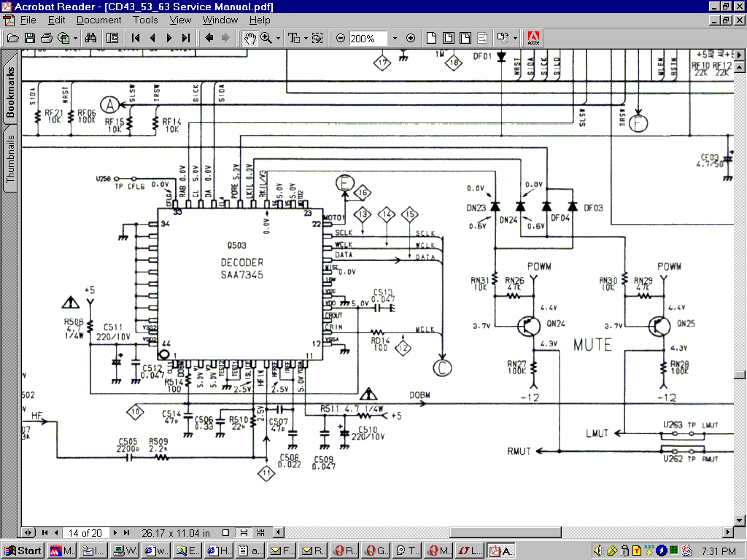747x560 pixels.
Task: Click status bar next page button
Action: tap(115, 533)
